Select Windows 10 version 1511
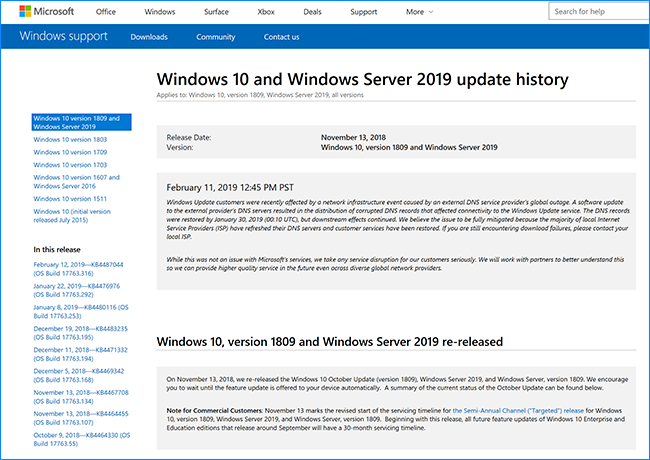The image size is (650, 460). click(70, 199)
